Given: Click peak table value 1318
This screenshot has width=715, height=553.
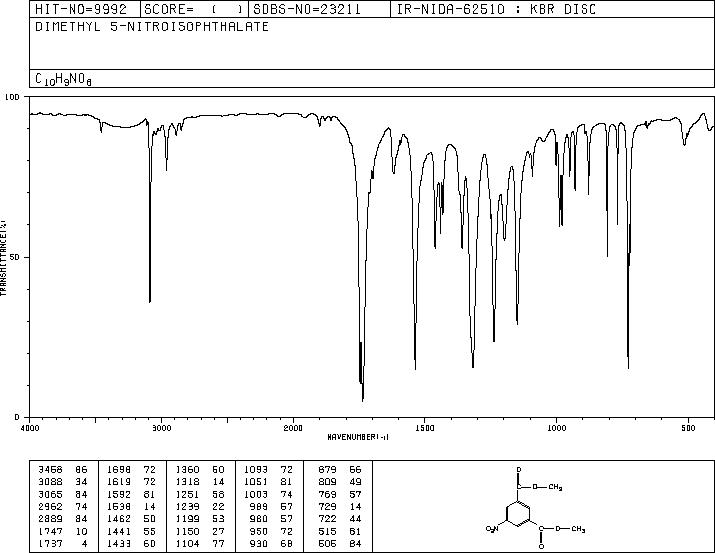Looking at the screenshot, I should pyautogui.click(x=188, y=482).
